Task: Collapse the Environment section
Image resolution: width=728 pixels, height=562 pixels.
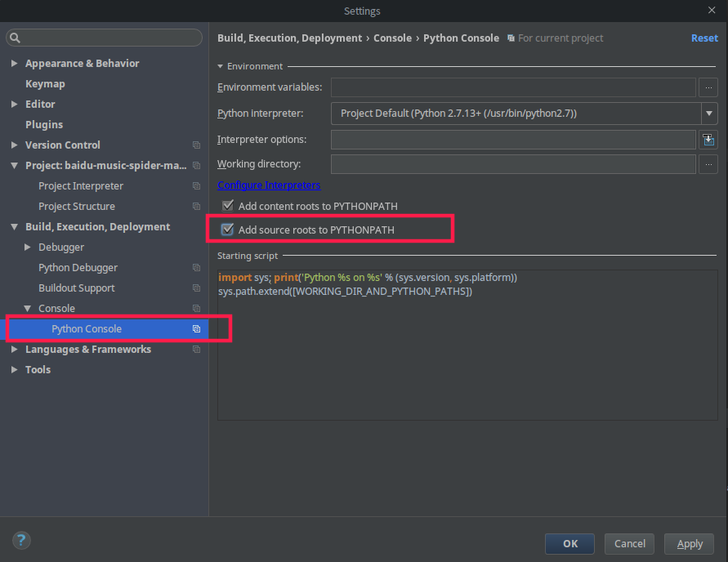Action: click(220, 66)
